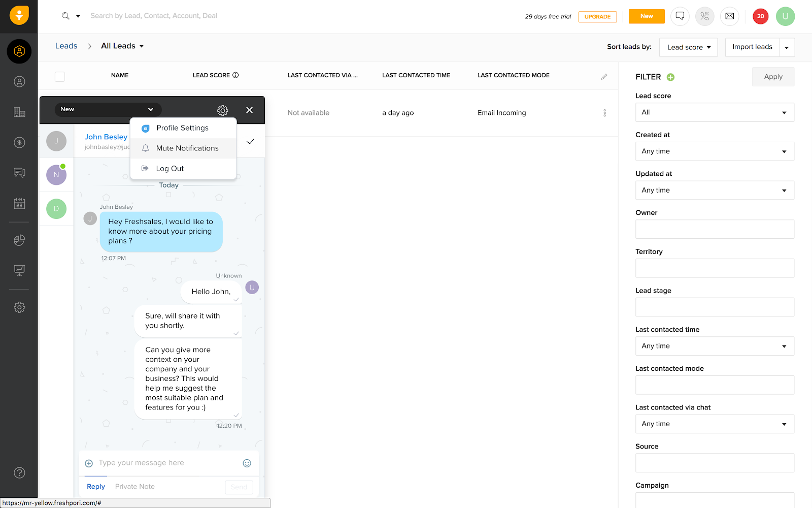The width and height of the screenshot is (812, 508).
Task: Expand the search scope dropdown arrow
Action: pyautogui.click(x=78, y=16)
